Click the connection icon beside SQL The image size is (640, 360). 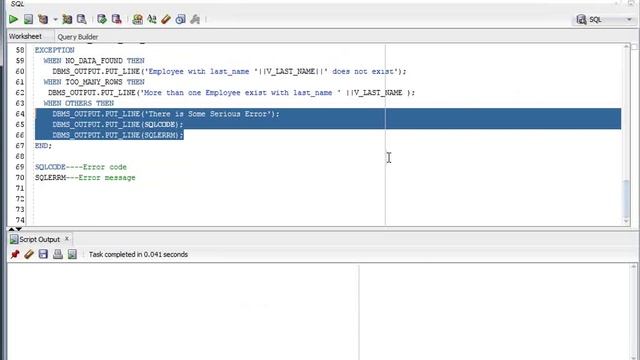pos(581,19)
